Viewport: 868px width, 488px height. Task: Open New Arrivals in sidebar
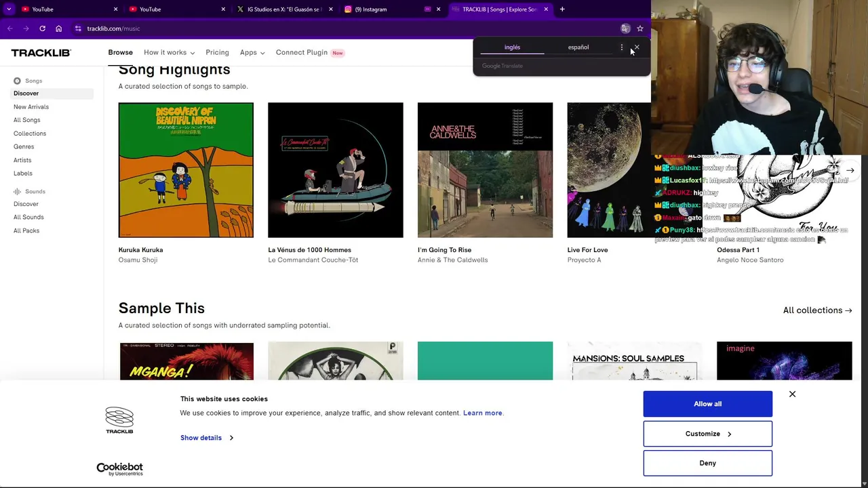pos(31,106)
